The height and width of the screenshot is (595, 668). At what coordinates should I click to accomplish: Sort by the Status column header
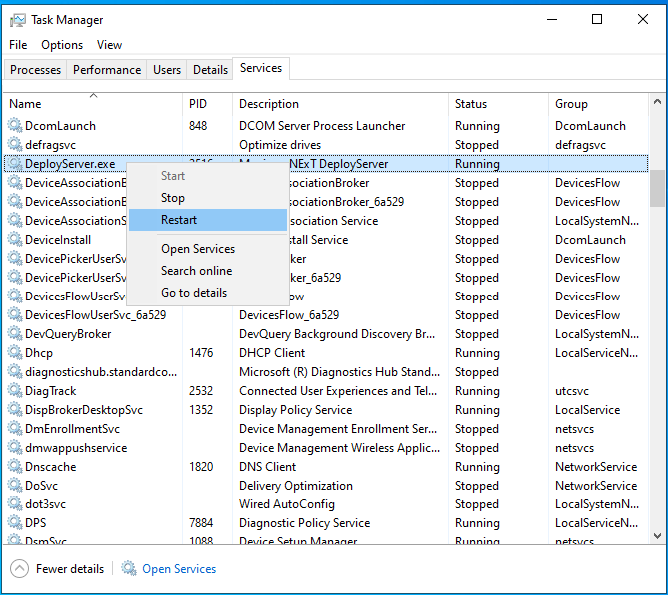(498, 104)
